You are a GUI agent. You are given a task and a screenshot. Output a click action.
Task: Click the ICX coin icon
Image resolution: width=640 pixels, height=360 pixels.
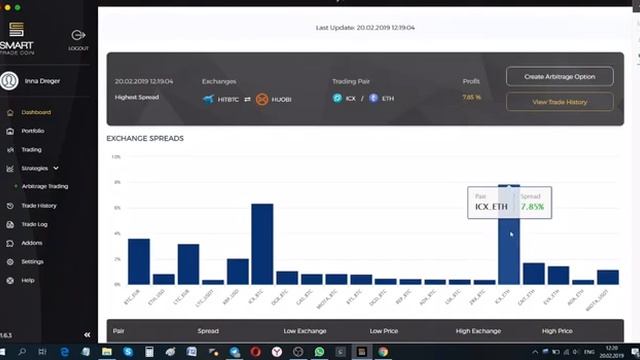pos(337,98)
